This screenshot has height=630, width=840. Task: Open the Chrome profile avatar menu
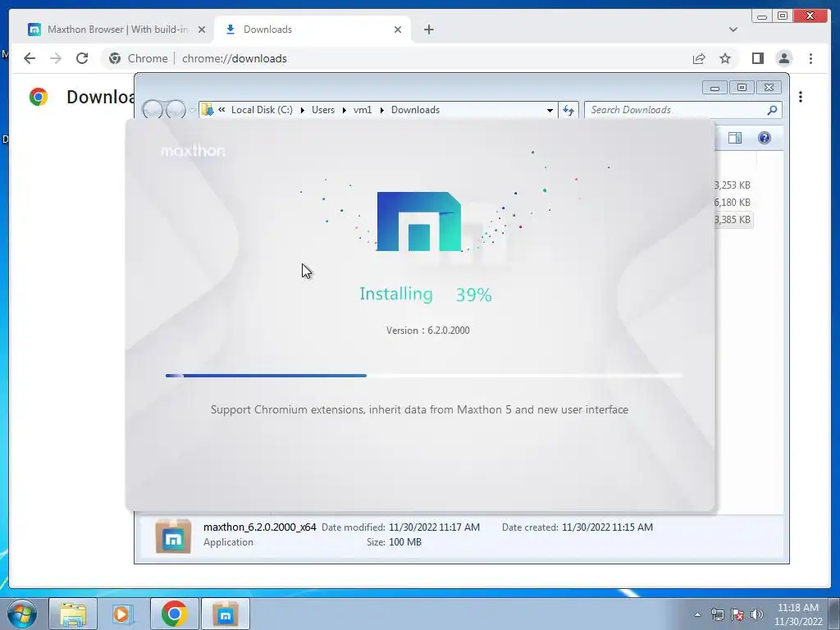pyautogui.click(x=783, y=58)
